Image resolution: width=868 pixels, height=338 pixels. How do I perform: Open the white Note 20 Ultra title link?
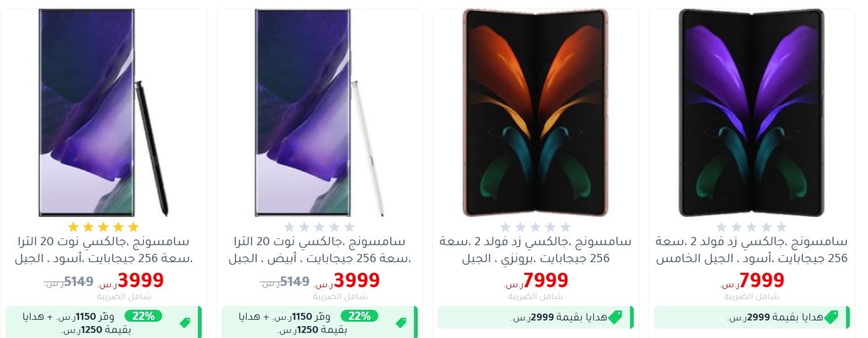(x=319, y=250)
